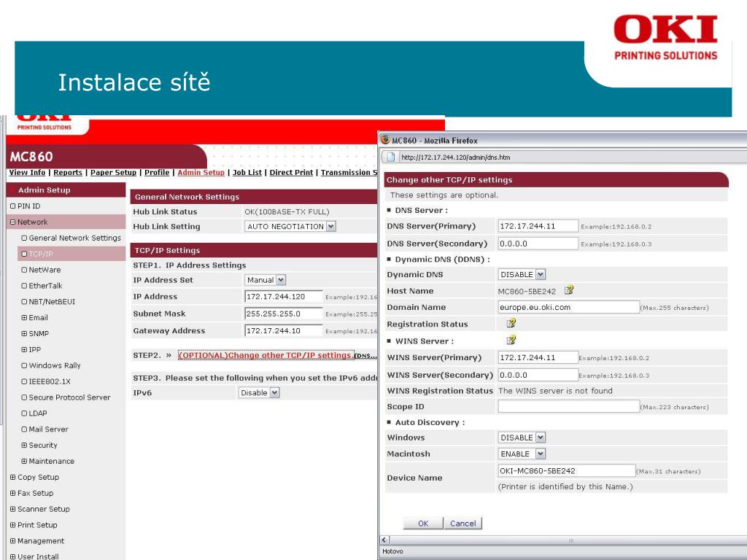Expand Fax Setup in sidebar

[x=13, y=493]
